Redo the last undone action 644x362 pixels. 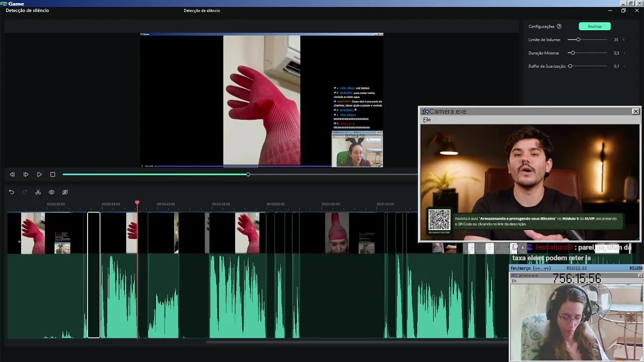click(25, 192)
